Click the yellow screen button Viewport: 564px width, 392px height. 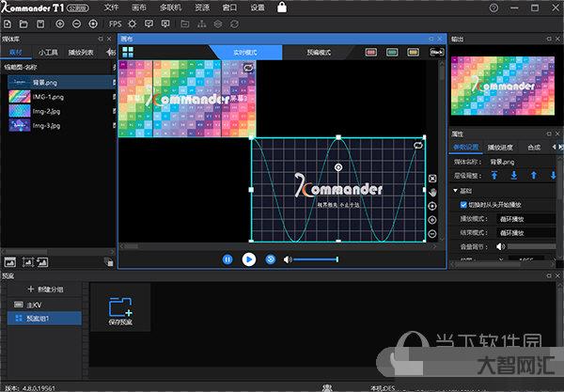click(x=414, y=53)
